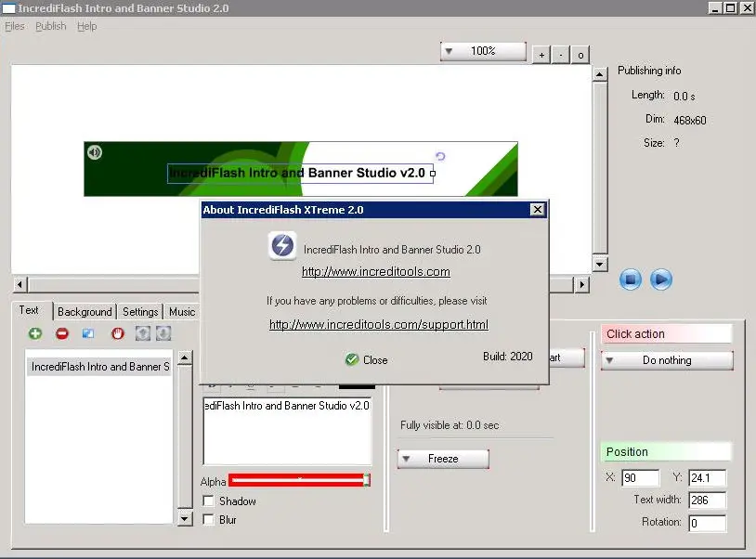This screenshot has height=559, width=756.
Task: Click the 'Click action' section header
Action: (x=666, y=334)
